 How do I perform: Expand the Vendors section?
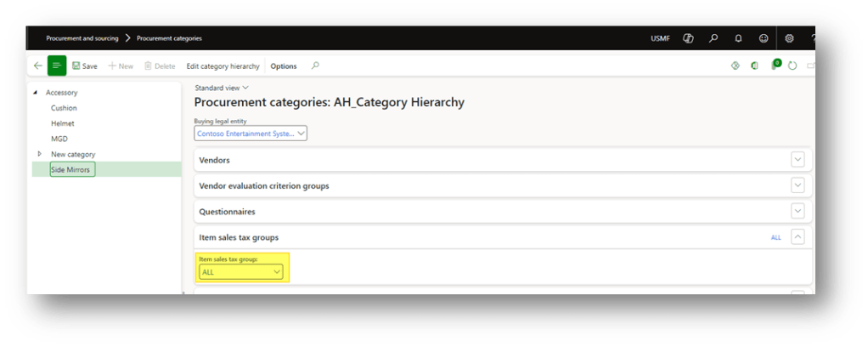point(798,160)
